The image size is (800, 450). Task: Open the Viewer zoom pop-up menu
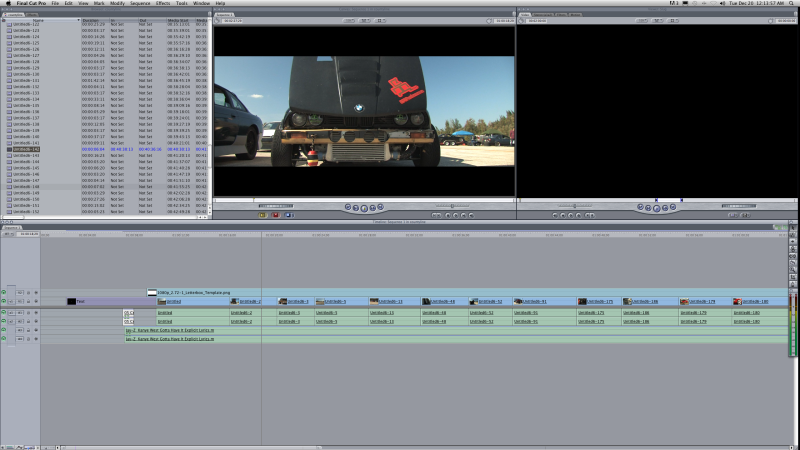[642, 21]
